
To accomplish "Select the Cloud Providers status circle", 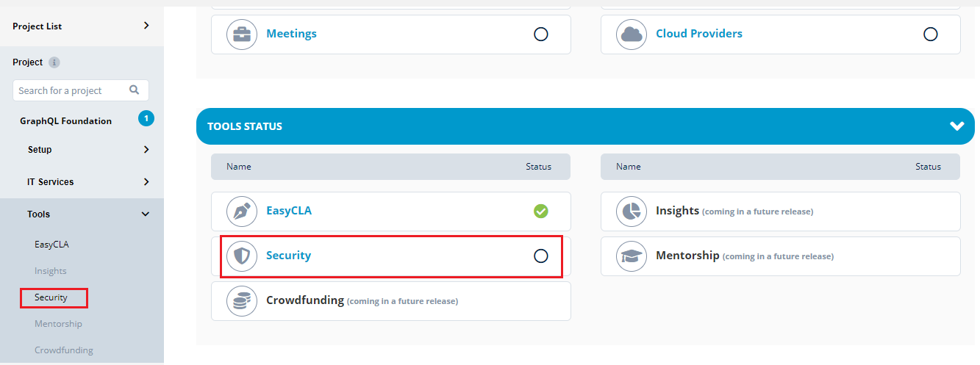I will (931, 35).
